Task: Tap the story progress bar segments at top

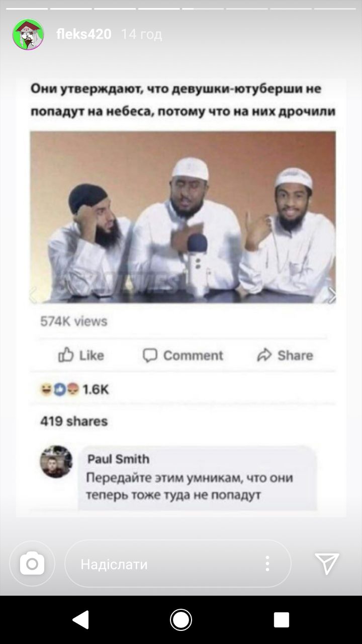Action: click(181, 9)
